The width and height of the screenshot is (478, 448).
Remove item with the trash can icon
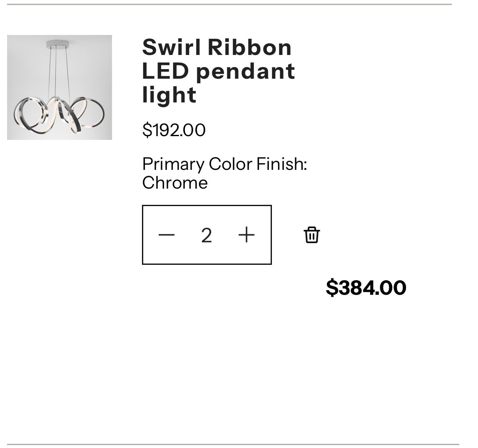tap(311, 235)
